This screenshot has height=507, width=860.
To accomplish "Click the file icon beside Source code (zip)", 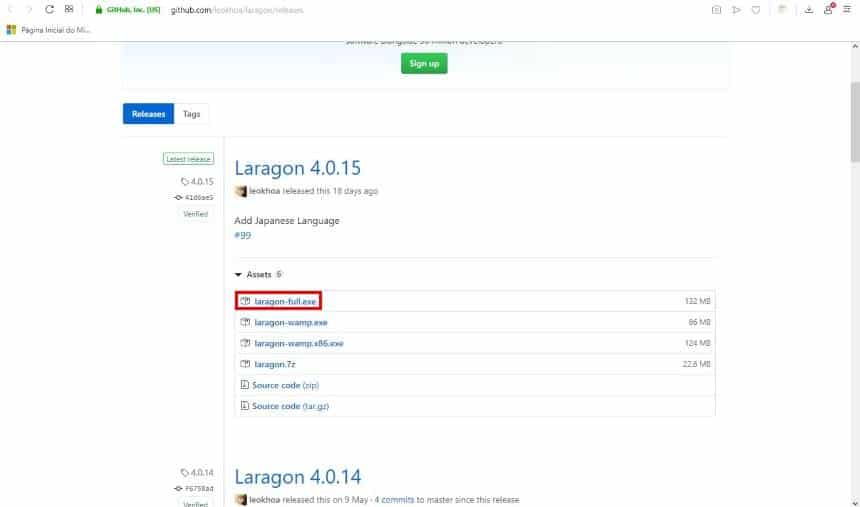I will [x=245, y=385].
